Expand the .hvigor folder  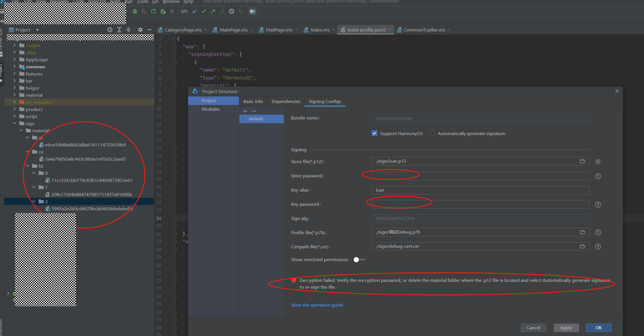point(14,45)
